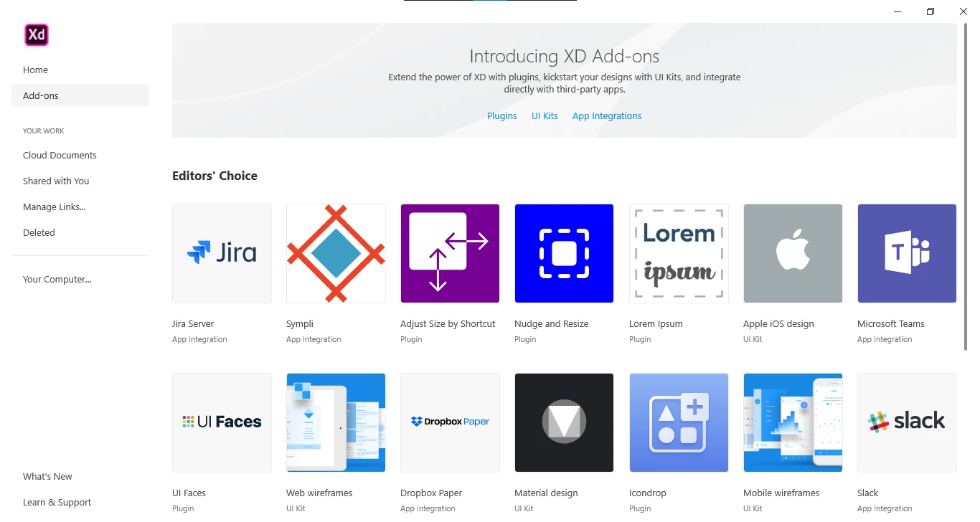Open the Microsoft Teams integration tile

(907, 253)
